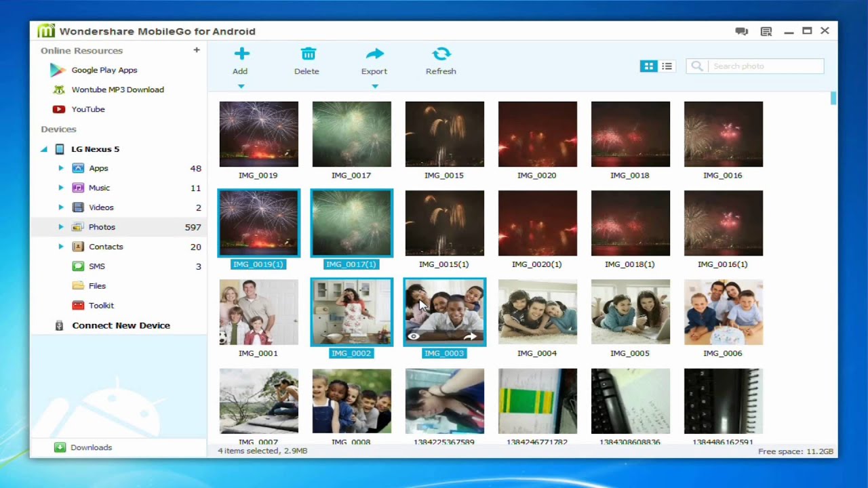
Task: Switch to list view
Action: [x=667, y=66]
